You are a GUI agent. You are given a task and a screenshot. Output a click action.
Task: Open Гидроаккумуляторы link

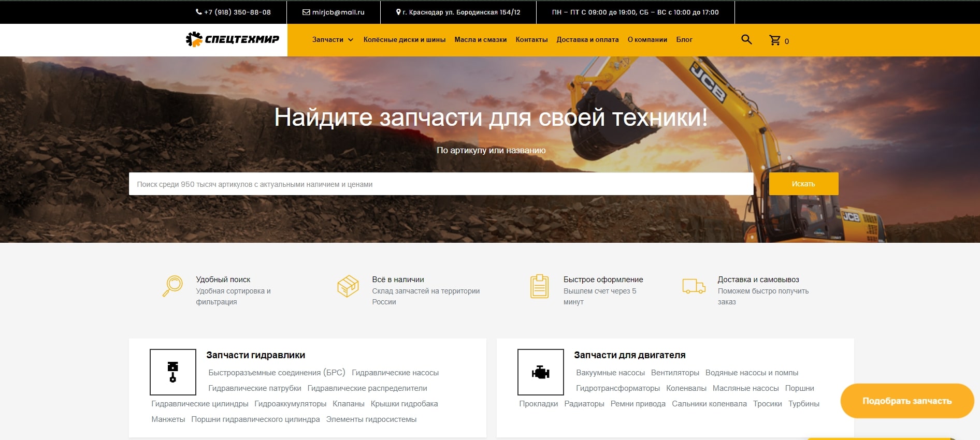click(291, 404)
